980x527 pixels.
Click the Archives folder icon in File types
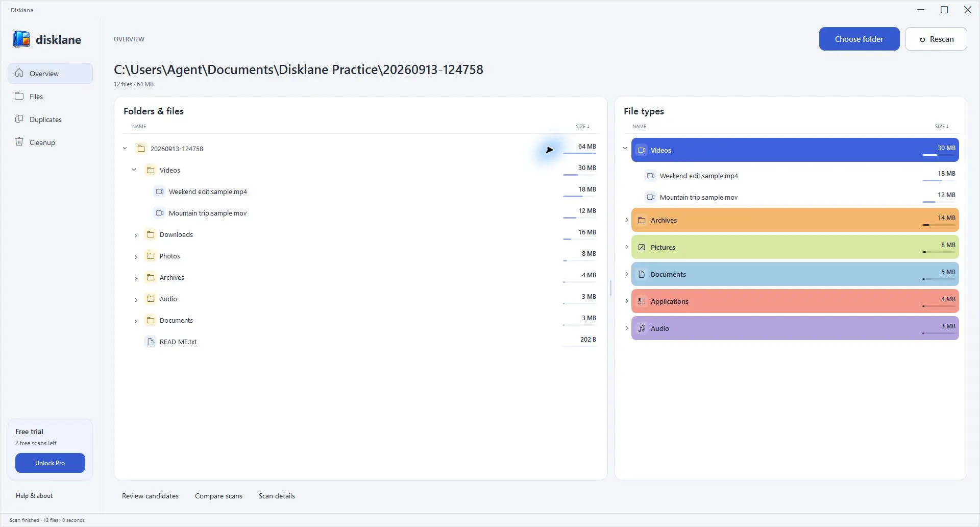642,220
